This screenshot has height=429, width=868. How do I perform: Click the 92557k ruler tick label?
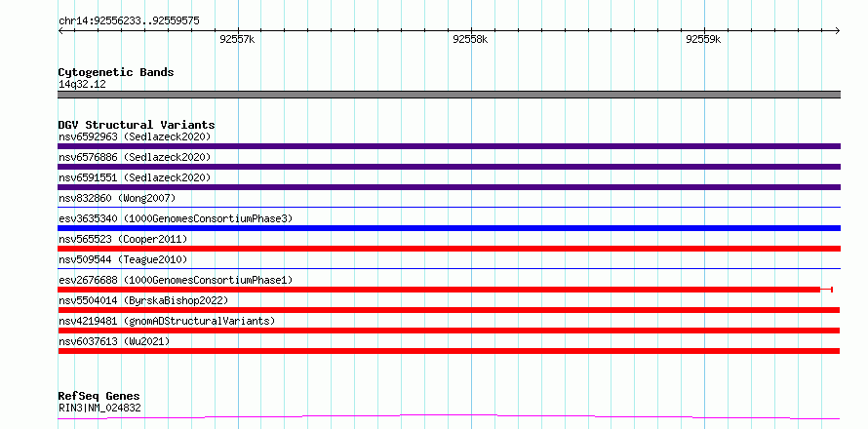click(x=237, y=39)
